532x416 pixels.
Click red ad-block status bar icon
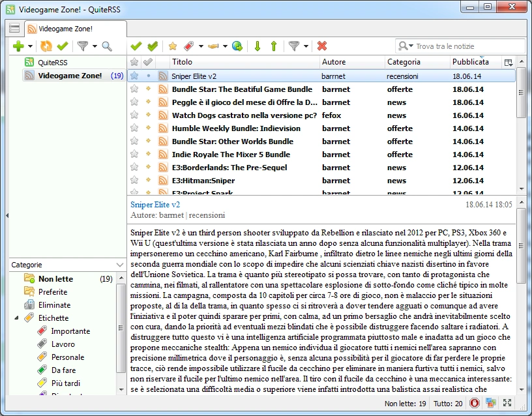(x=475, y=403)
